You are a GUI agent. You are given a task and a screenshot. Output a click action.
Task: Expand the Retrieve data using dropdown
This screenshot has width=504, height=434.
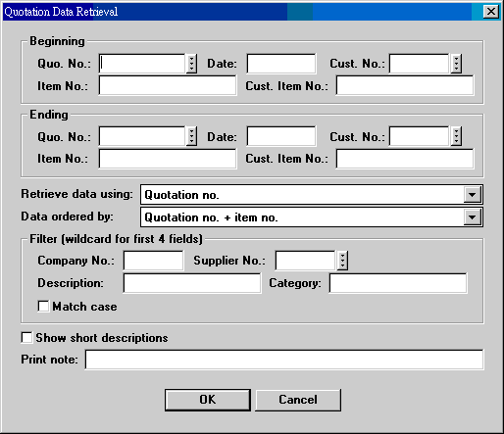(472, 195)
